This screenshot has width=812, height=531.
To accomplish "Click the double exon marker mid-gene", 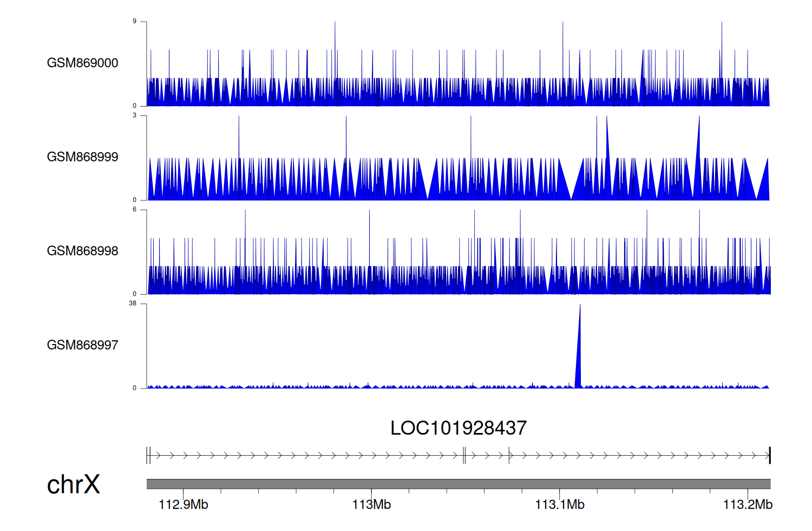I will 464,456.
